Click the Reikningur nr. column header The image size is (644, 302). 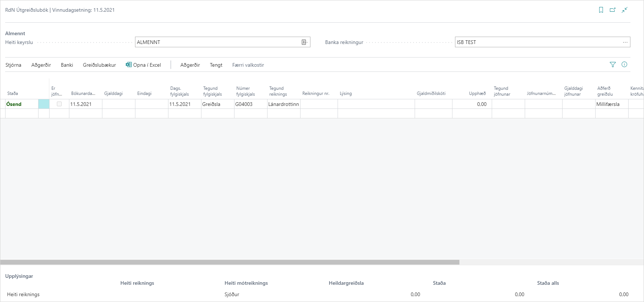point(316,93)
